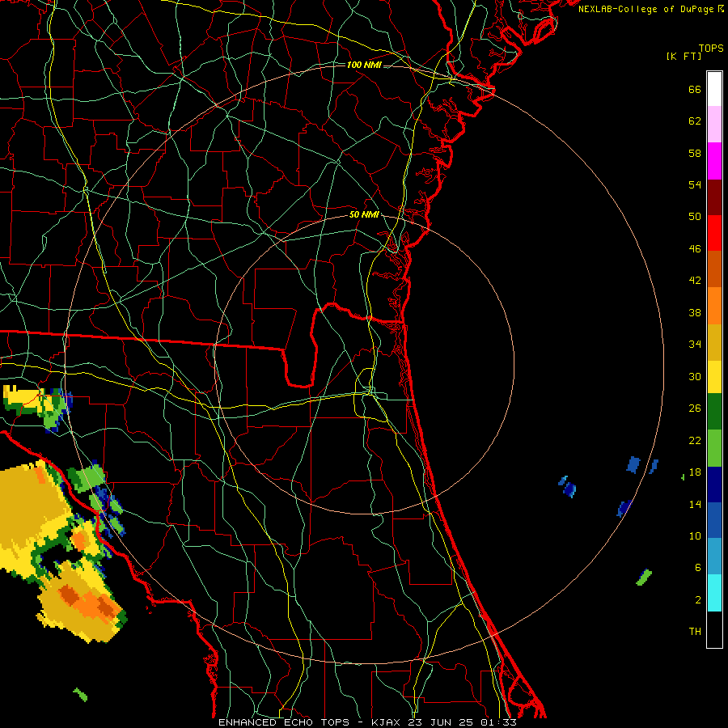
Task: Pick the navy blue legend swatch near 18
Action: (x=714, y=485)
